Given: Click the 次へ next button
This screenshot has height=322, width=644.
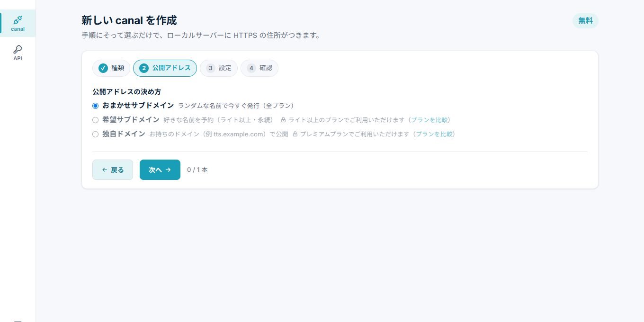Looking at the screenshot, I should [x=160, y=170].
